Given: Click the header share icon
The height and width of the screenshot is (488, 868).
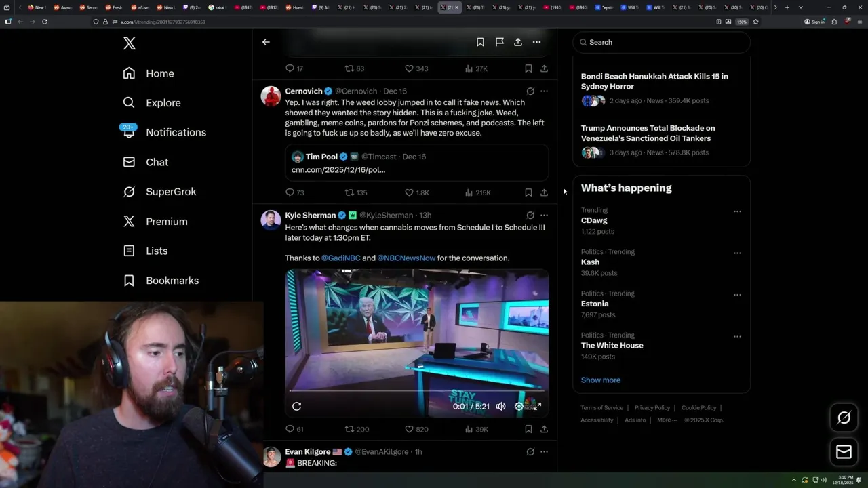Looking at the screenshot, I should click(518, 42).
